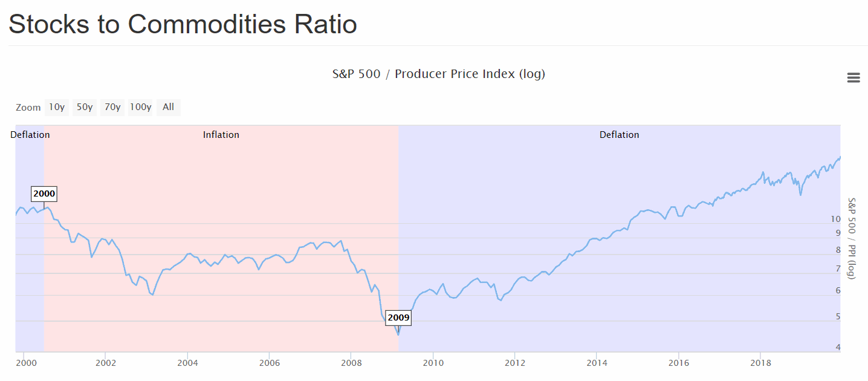Screen dimensions: 868x381
Task: Click the left Deflation band label
Action: [30, 135]
